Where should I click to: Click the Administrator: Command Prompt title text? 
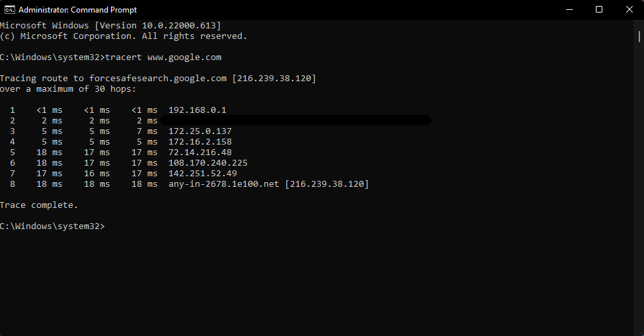77,10
